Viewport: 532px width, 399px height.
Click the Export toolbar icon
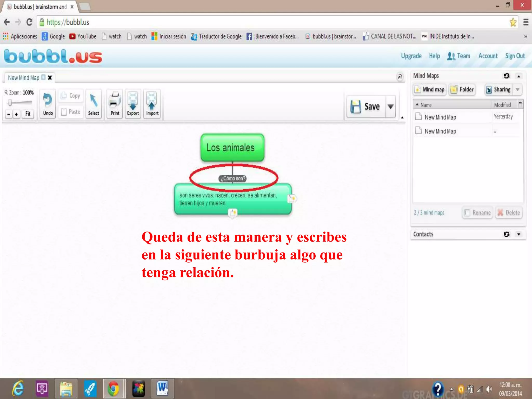[133, 101]
